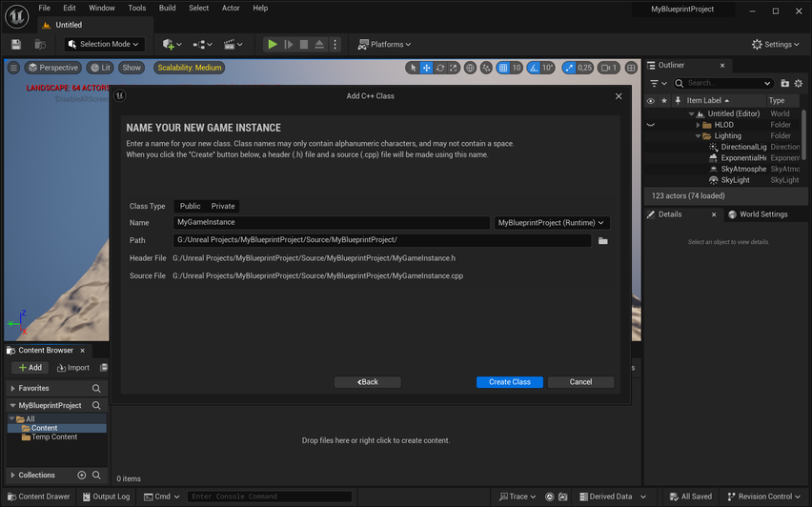The height and width of the screenshot is (507, 812).
Task: Open the viewport Show menu
Action: [132, 68]
